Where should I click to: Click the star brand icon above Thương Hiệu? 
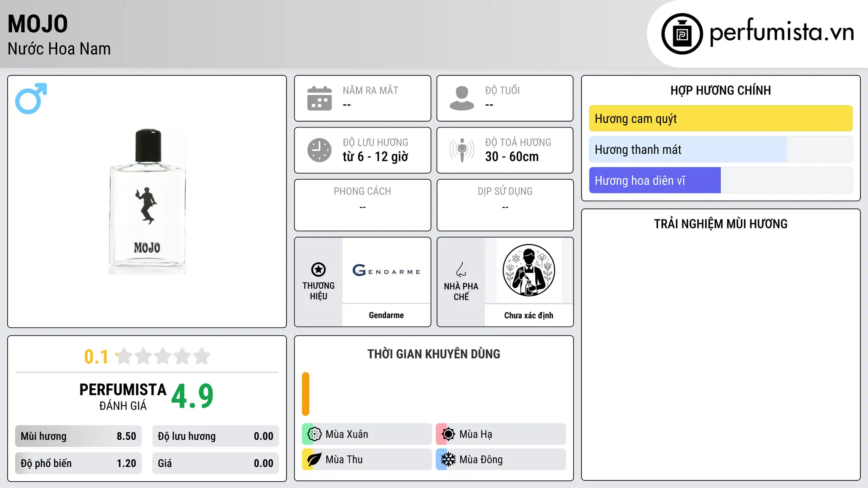tap(318, 269)
